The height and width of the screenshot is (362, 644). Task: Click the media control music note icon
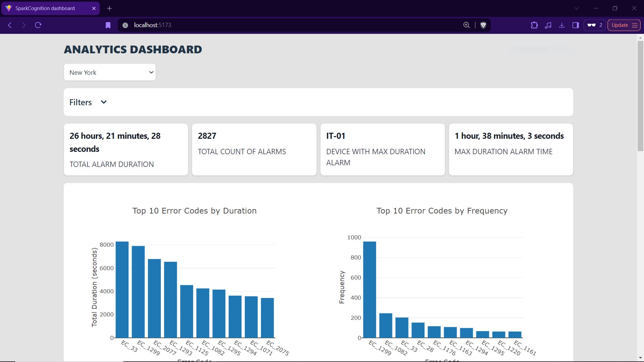click(548, 25)
